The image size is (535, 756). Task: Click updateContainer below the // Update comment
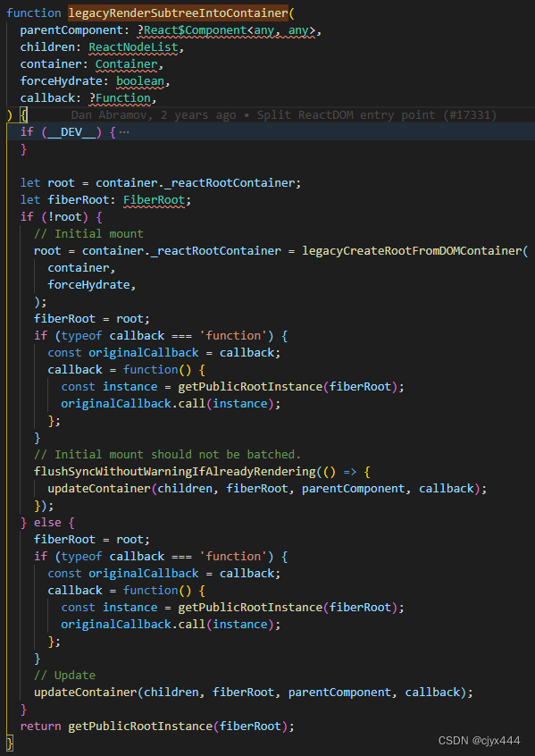click(86, 693)
